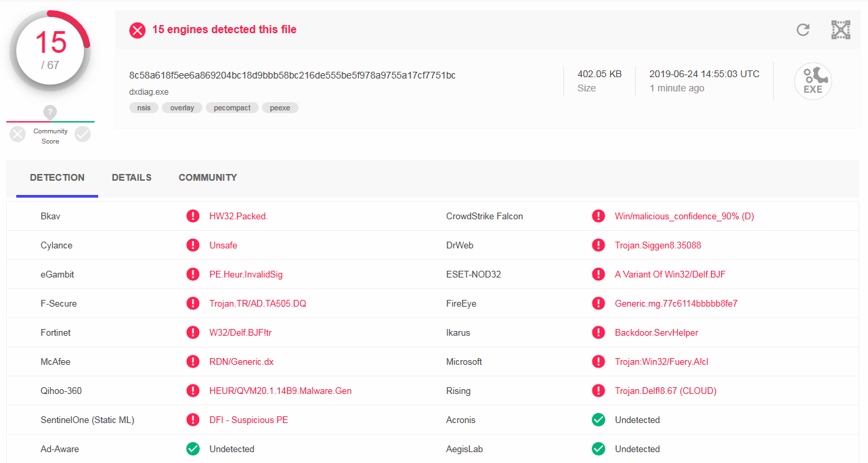Open the Community tab

(208, 177)
